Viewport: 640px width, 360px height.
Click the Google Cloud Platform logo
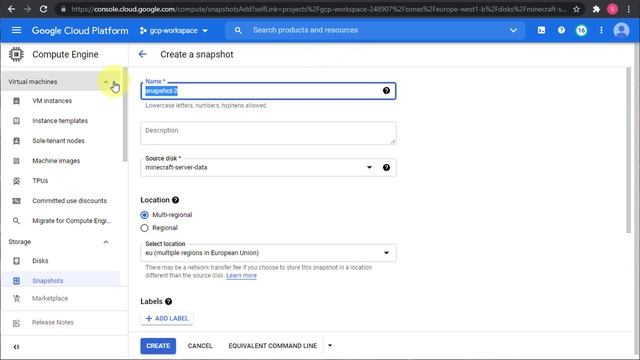click(80, 31)
